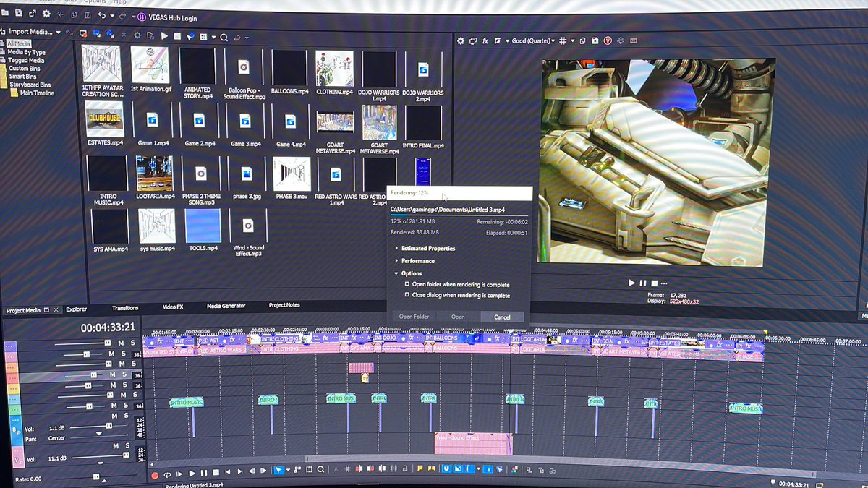
Task: Insert a marker with yellow flag icon
Action: coord(420,468)
